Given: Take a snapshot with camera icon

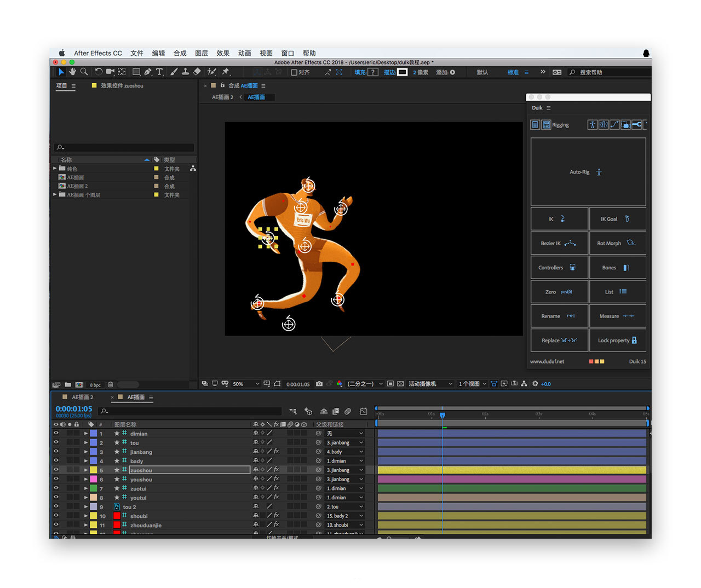Looking at the screenshot, I should (x=319, y=384).
